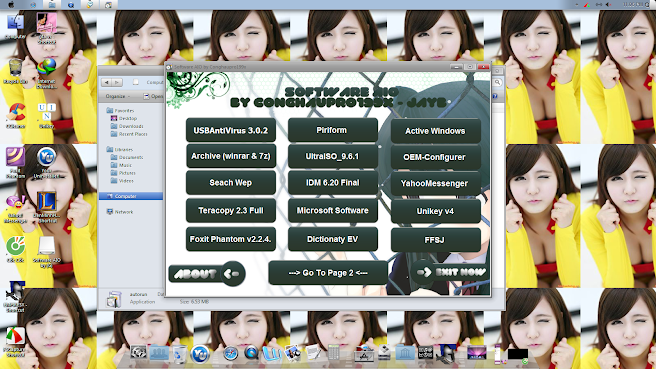This screenshot has height=369, width=656.
Task: Click the Unikey v4 button
Action: tap(436, 211)
